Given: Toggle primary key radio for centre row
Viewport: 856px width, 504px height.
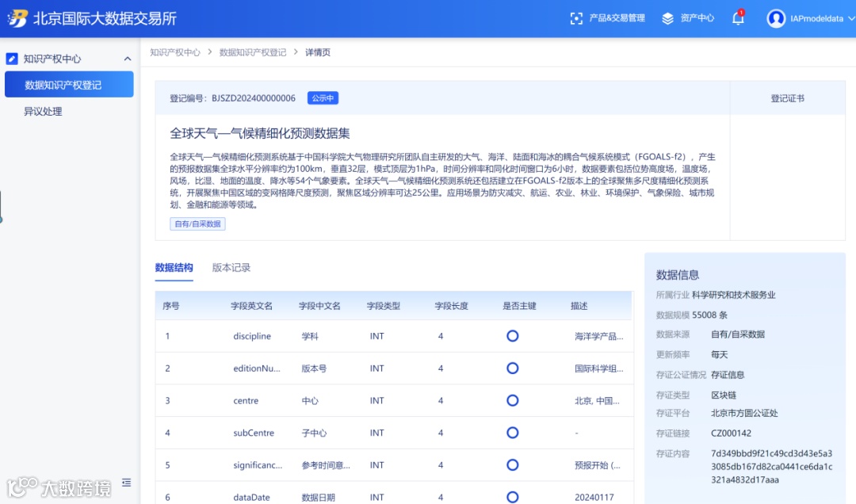Looking at the screenshot, I should [x=512, y=401].
